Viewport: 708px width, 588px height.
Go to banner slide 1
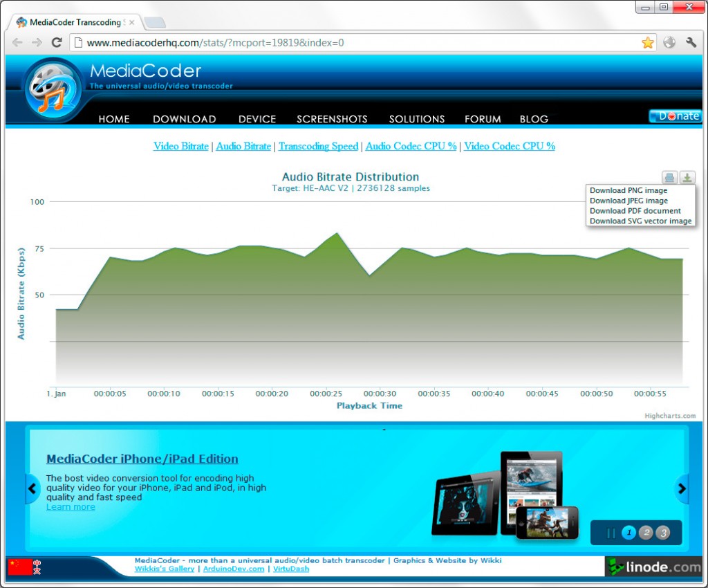click(x=629, y=533)
